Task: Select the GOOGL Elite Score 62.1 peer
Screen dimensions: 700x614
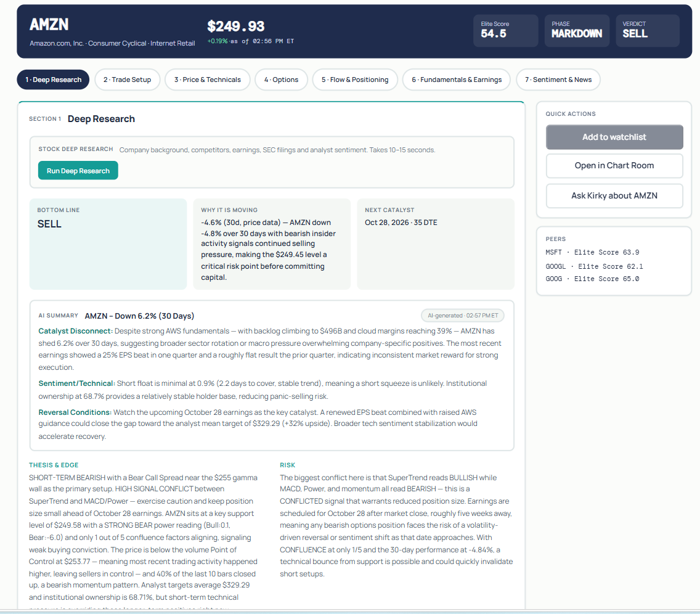Action: click(x=594, y=266)
